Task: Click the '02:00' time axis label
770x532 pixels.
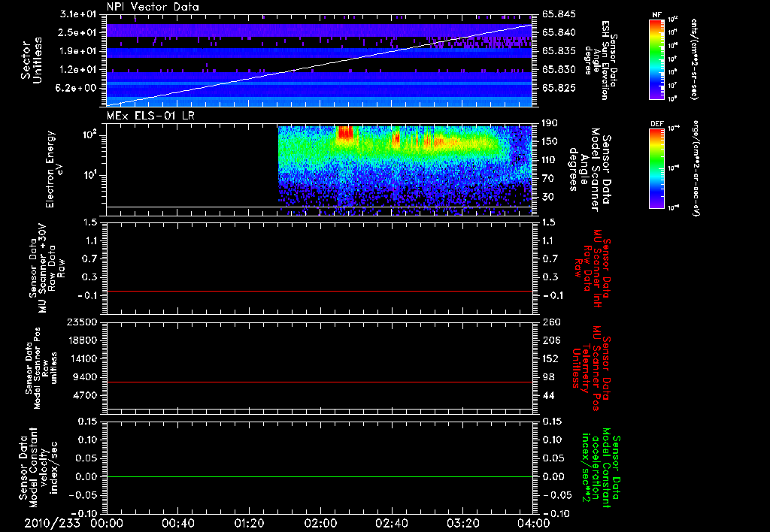Action: coord(320,523)
